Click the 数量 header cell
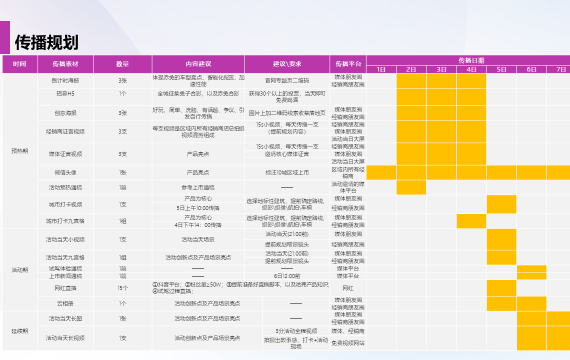570x360 pixels. point(123,64)
